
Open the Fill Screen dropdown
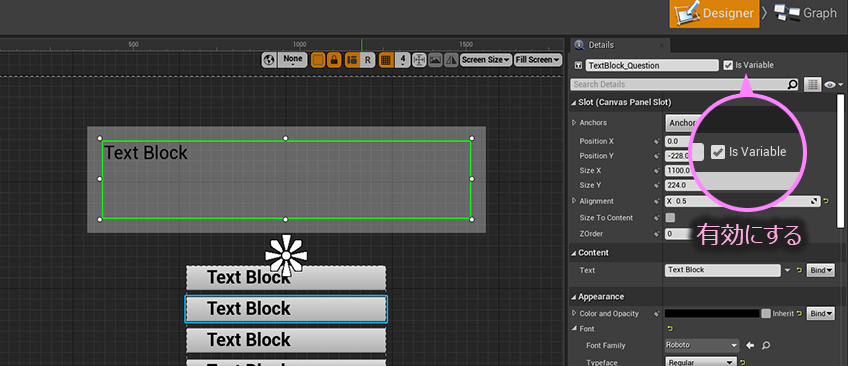click(538, 60)
